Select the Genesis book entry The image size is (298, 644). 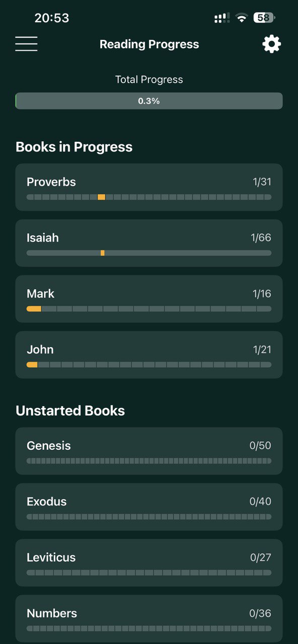pos(149,451)
